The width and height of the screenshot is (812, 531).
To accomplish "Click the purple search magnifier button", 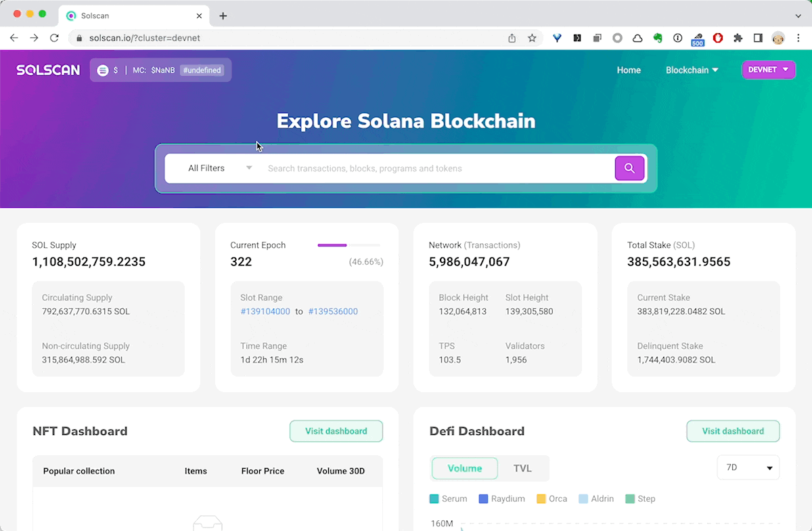I will 629,168.
